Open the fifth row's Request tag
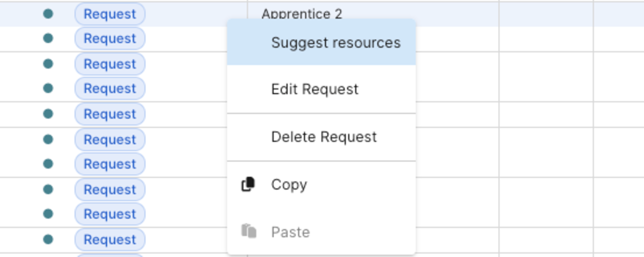The image size is (644, 257). (x=110, y=114)
